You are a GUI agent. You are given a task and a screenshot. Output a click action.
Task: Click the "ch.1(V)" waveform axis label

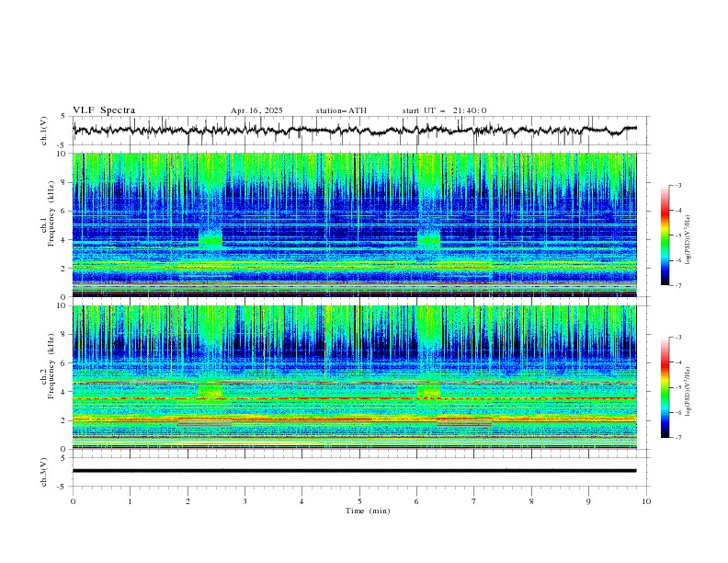click(x=44, y=131)
